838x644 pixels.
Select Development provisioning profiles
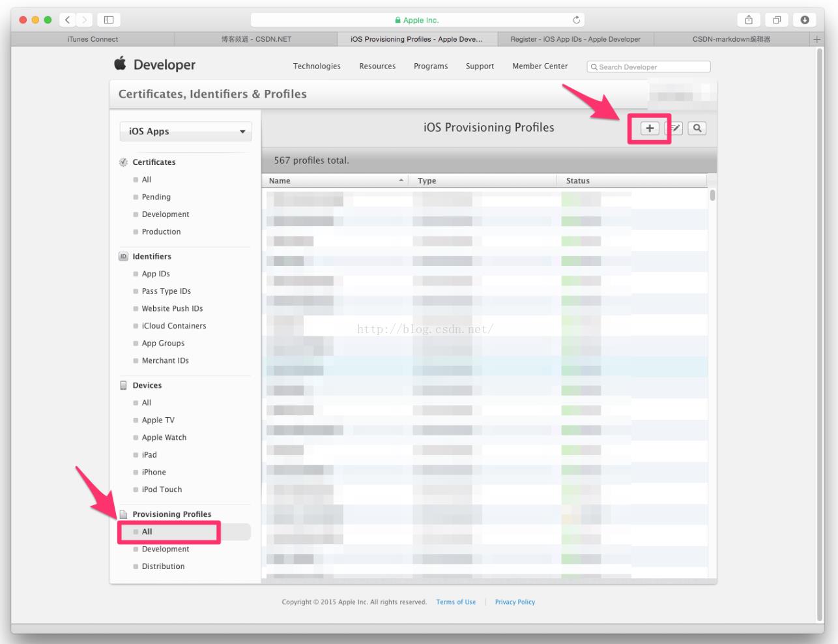click(x=166, y=549)
